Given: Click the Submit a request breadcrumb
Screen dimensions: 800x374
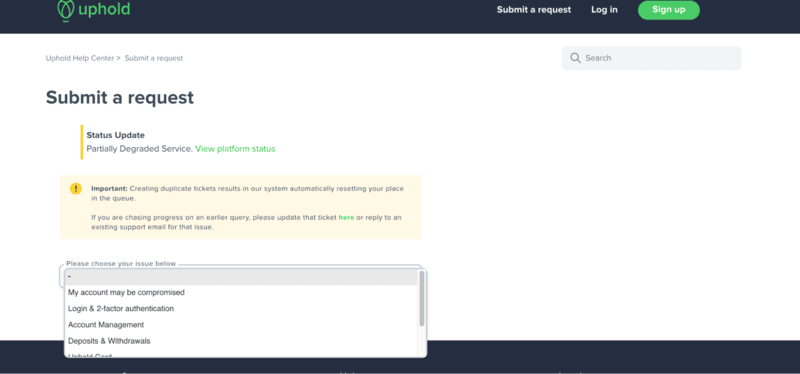Looking at the screenshot, I should point(154,58).
